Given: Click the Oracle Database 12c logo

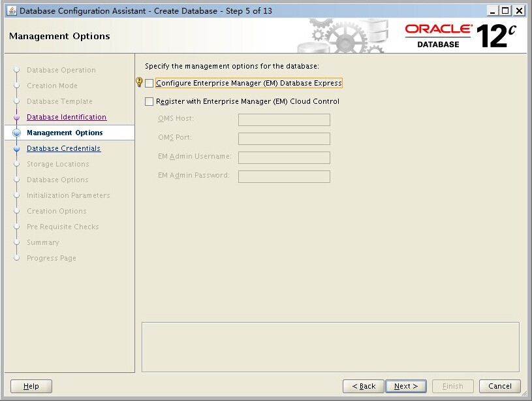Looking at the screenshot, I should (462, 35).
